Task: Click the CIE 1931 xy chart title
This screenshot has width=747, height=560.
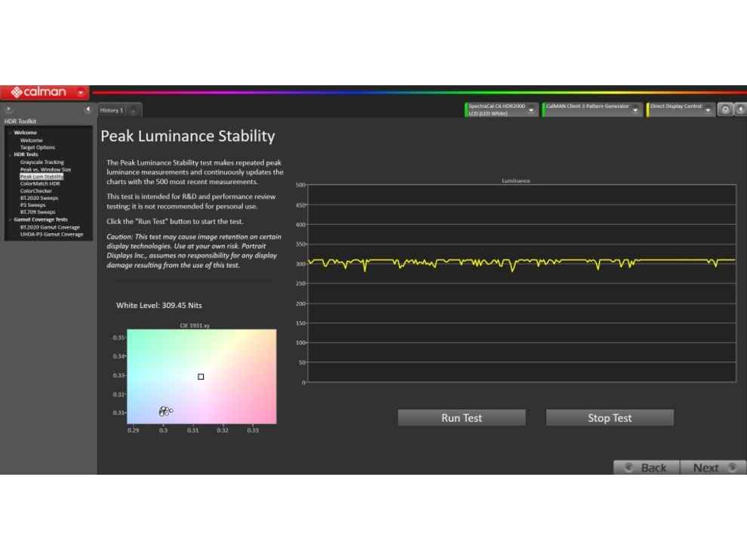Action: 195,325
